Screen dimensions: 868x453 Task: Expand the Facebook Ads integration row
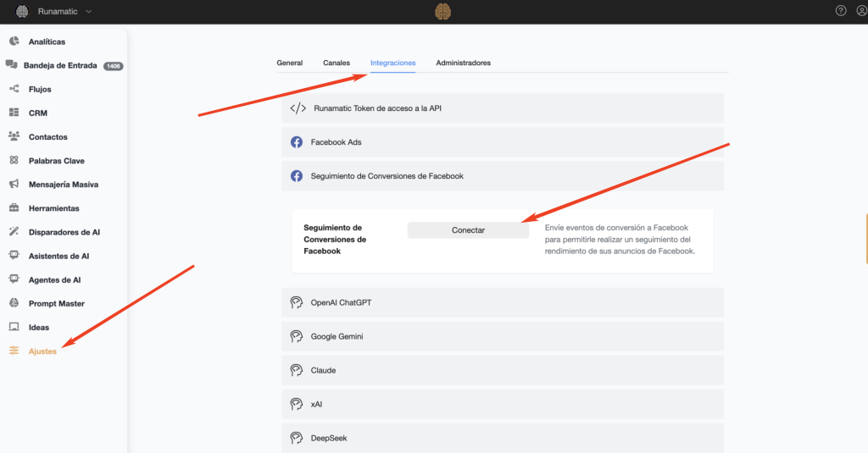(x=503, y=142)
